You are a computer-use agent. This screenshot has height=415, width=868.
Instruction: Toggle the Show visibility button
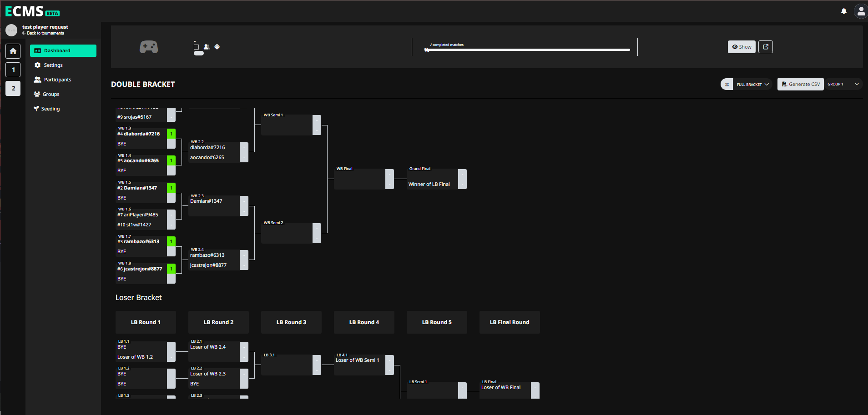coord(742,47)
